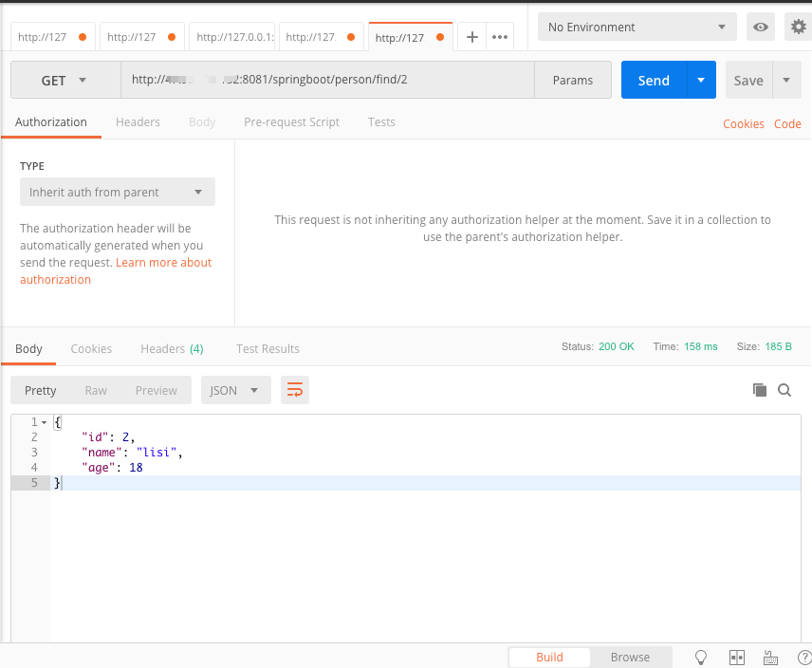Open the response Headers (4) tab
Image resolution: width=812 pixels, height=668 pixels.
(x=172, y=349)
